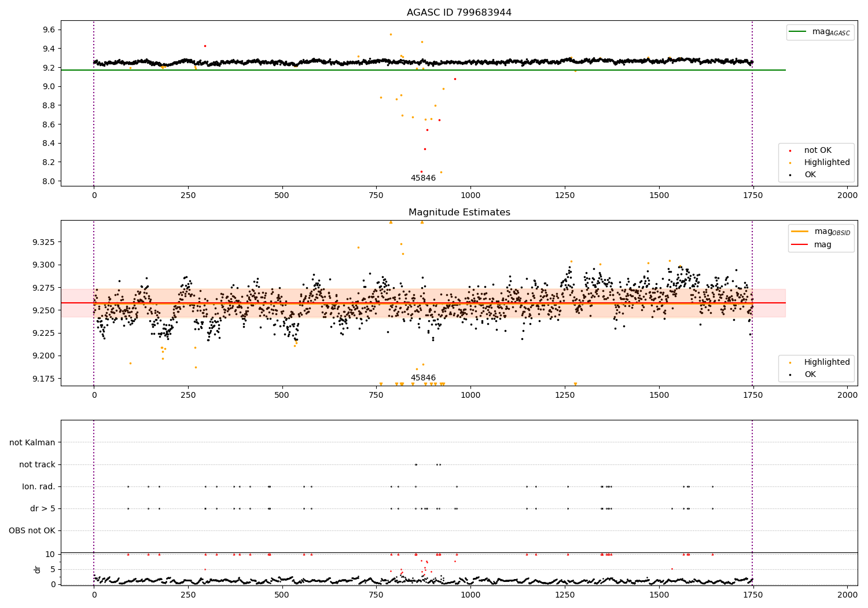Click the 9.6 y-axis tick label

[49, 30]
